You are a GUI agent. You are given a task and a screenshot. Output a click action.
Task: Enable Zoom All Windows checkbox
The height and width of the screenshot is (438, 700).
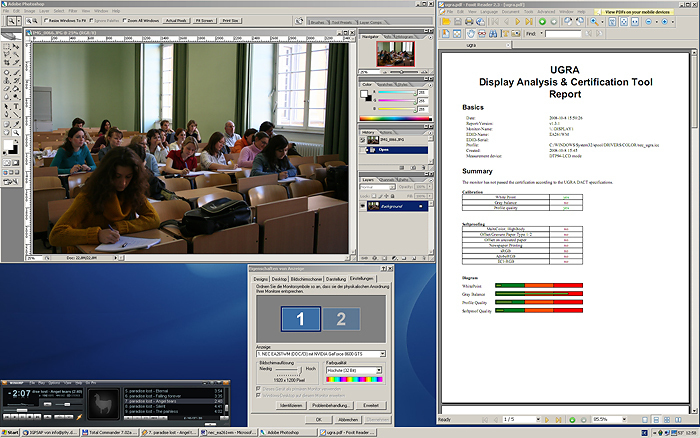[x=125, y=21]
